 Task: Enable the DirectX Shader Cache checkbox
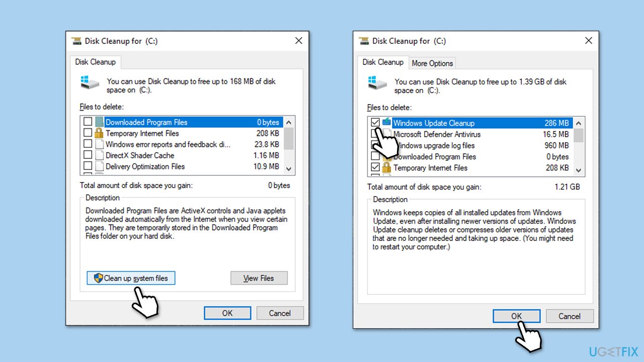[x=88, y=155]
